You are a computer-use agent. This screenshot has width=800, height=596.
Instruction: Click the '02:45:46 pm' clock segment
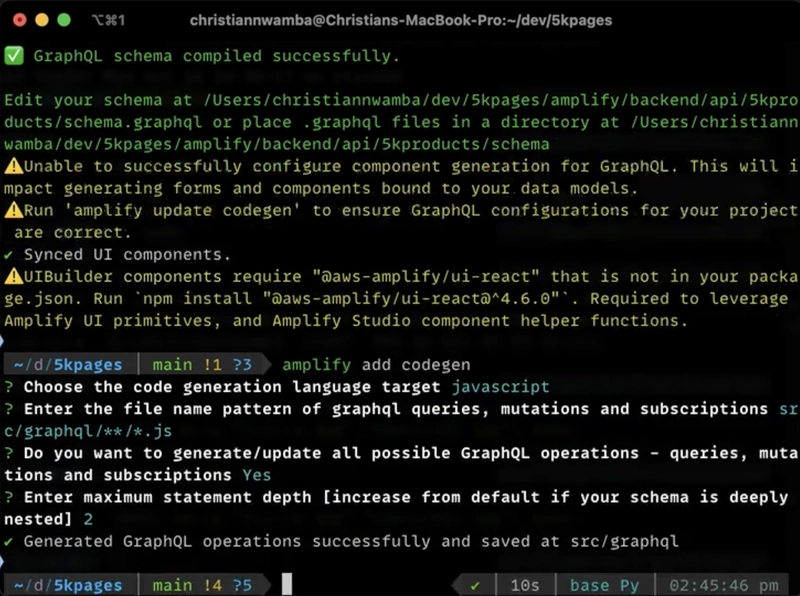click(724, 585)
